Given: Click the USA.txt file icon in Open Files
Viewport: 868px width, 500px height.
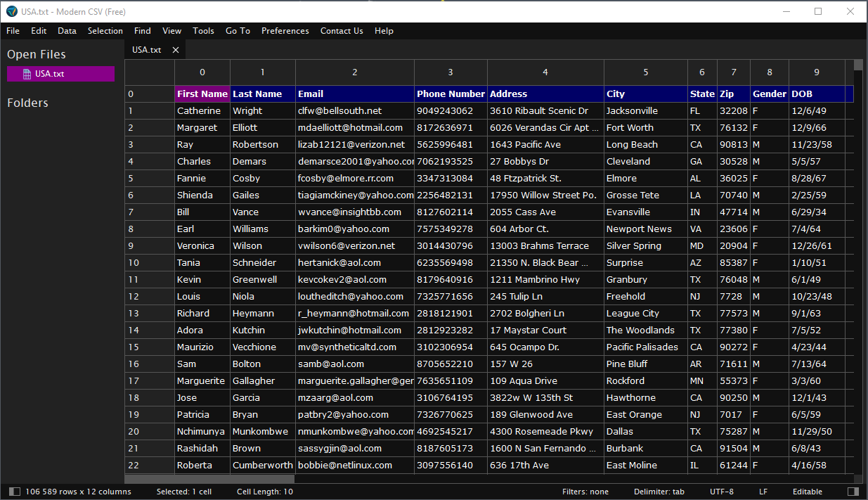Looking at the screenshot, I should point(27,74).
